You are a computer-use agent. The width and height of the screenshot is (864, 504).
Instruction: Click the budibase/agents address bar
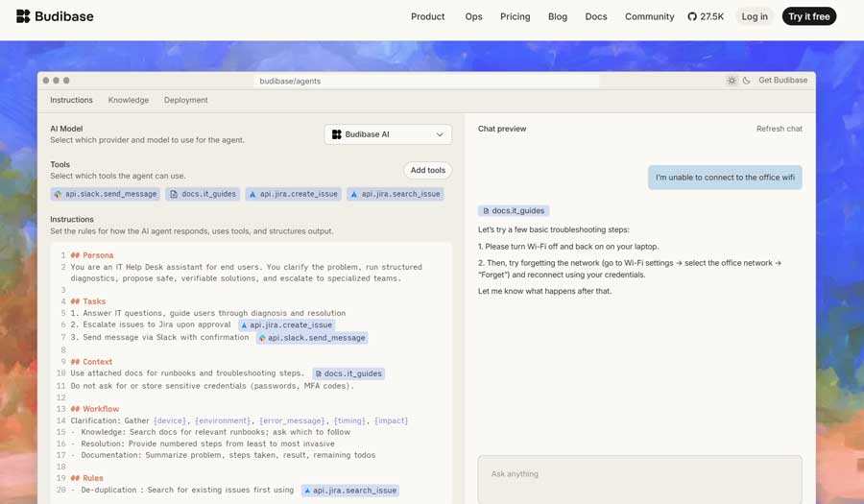click(x=426, y=81)
